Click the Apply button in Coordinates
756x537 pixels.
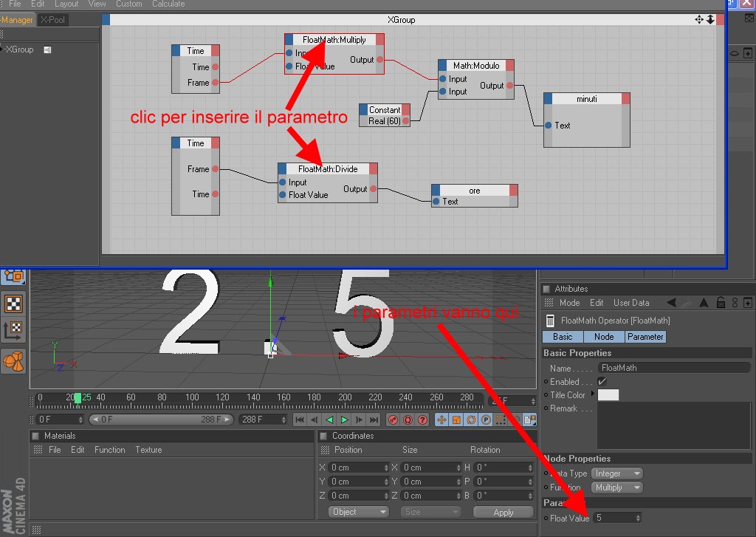click(x=504, y=513)
